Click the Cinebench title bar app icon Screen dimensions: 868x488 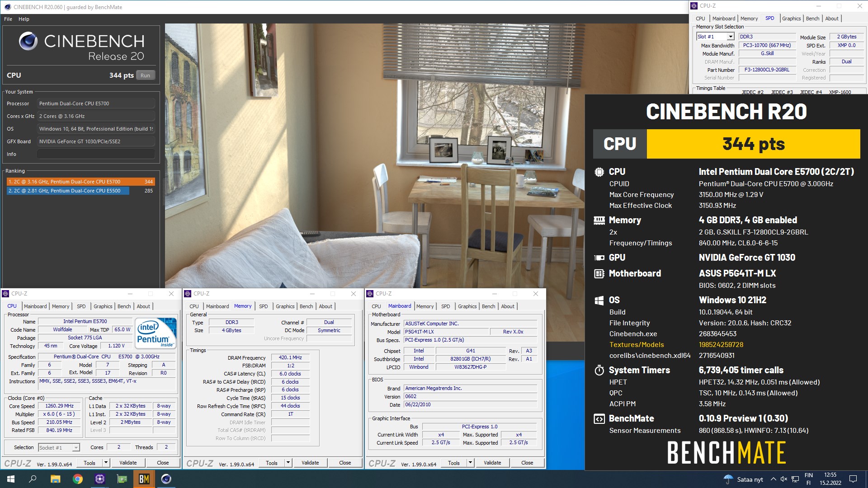(7, 7)
